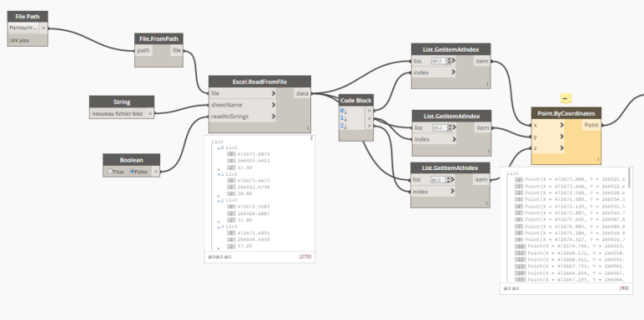
Task: Click the index port arrow on top List.GetItemAtIndex
Action: [453, 72]
